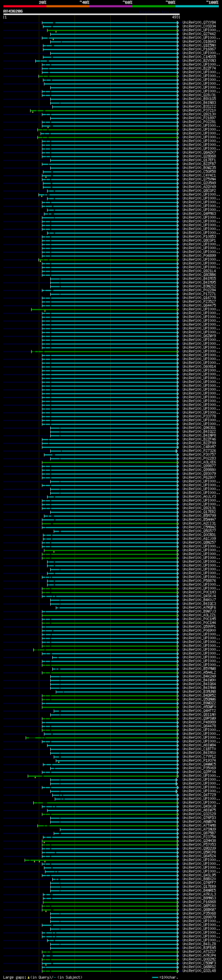Select hit label UniRef100_C5GR58

[199, 172]
